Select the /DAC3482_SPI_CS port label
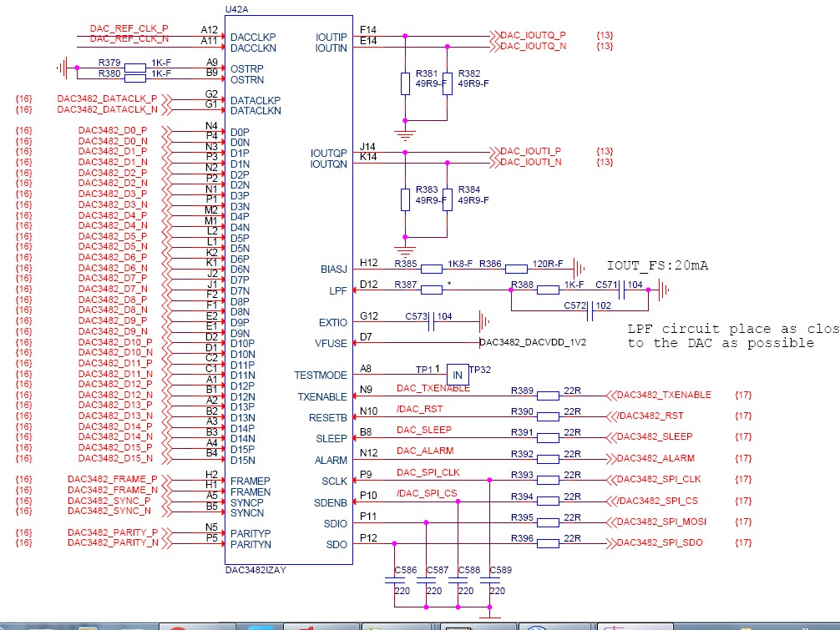 (x=657, y=501)
